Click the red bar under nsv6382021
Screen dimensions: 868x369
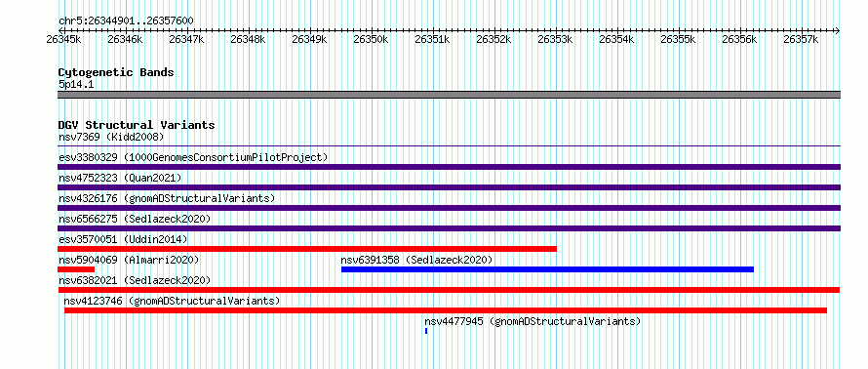[449, 290]
